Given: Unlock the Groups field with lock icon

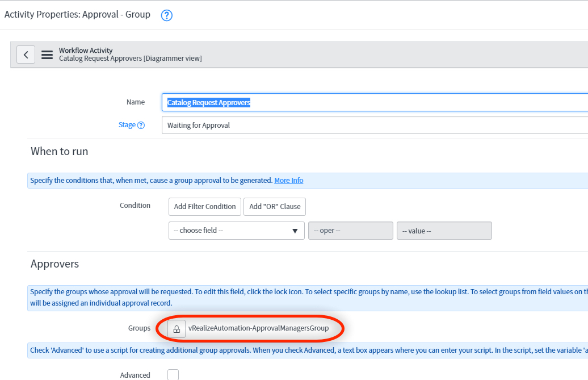Looking at the screenshot, I should pyautogui.click(x=177, y=329).
